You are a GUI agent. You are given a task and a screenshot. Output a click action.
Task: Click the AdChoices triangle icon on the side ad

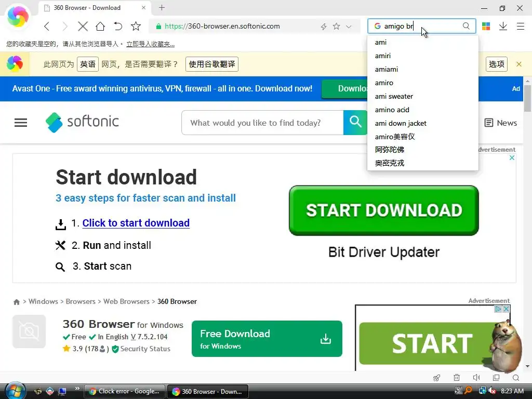click(x=498, y=309)
